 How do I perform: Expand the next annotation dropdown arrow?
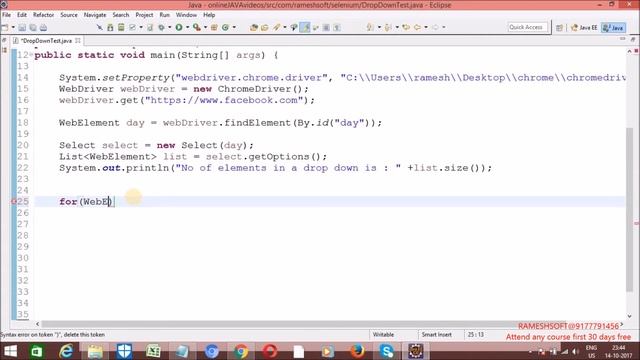(x=379, y=27)
